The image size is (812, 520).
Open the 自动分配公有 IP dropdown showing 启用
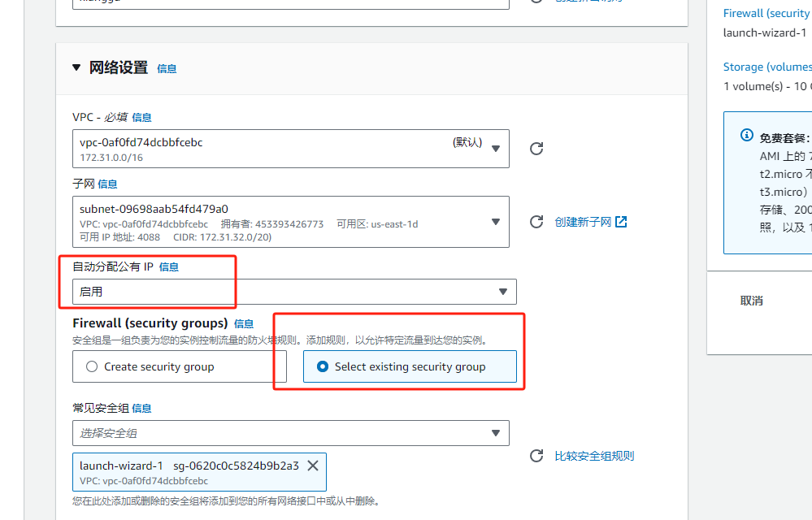(294, 292)
